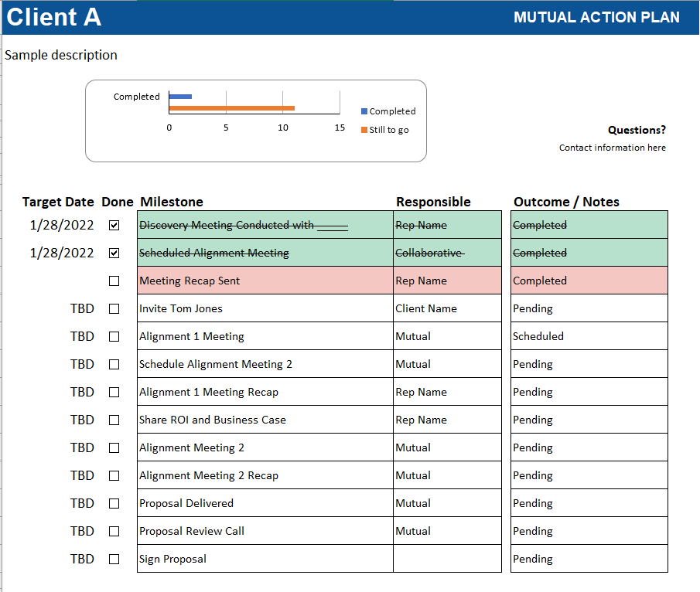Image resolution: width=700 pixels, height=592 pixels.
Task: Tick the Alignment 1 Meeting Recap checkbox
Action: [x=114, y=392]
